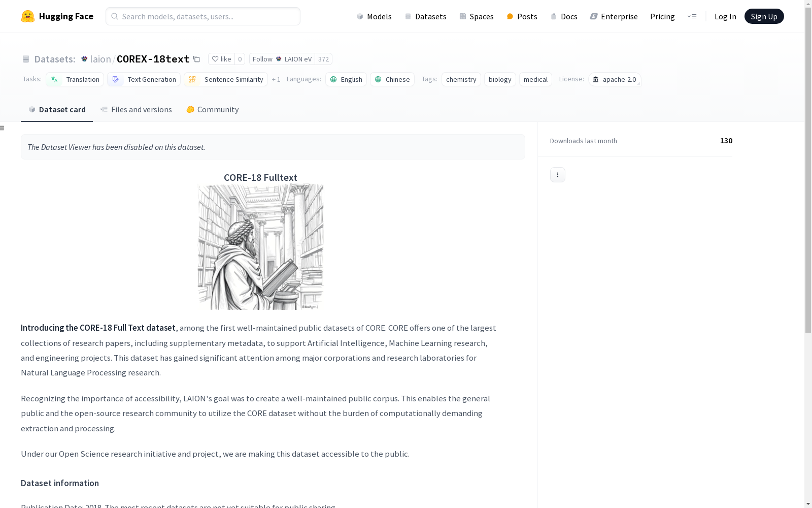This screenshot has width=812, height=508.
Task: Click the page vertical scrollbar thumb
Action: [808, 170]
